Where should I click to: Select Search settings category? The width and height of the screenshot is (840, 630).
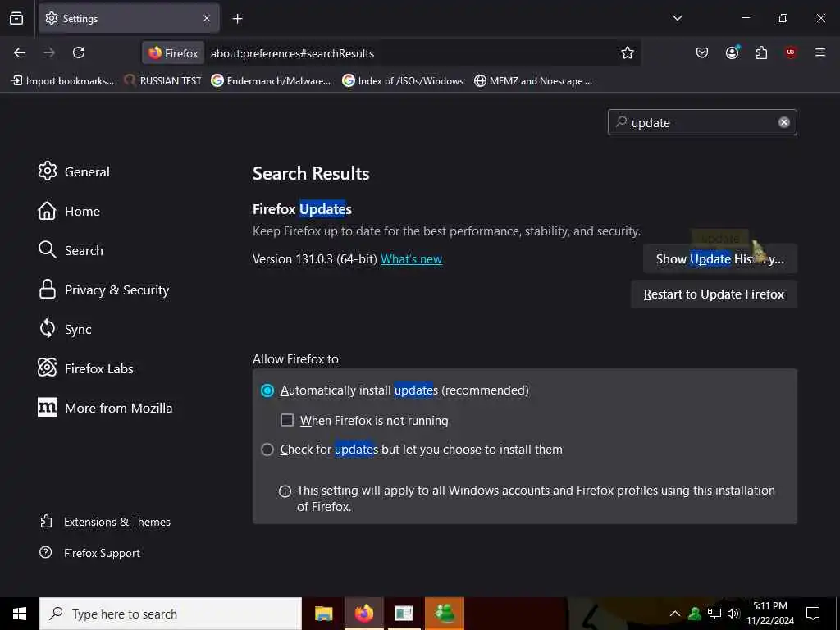[x=71, y=250]
